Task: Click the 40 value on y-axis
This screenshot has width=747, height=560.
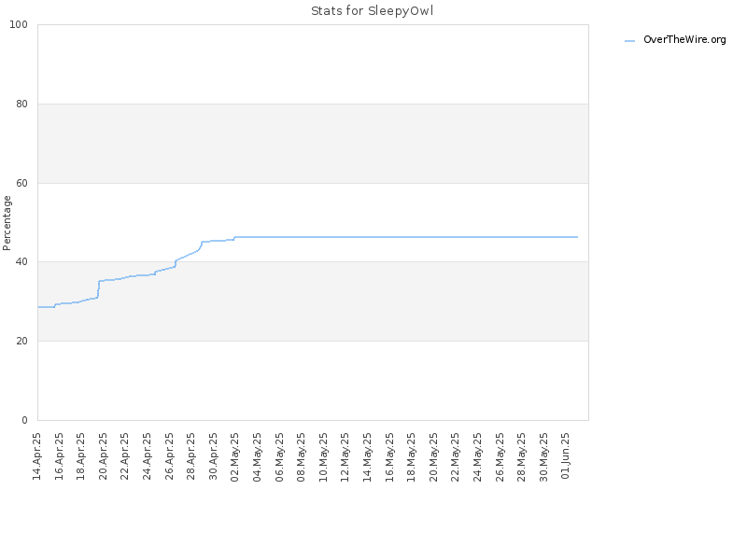Action: 21,262
